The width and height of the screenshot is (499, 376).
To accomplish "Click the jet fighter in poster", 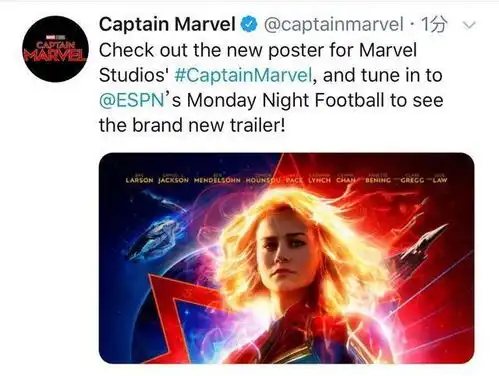I will pyautogui.click(x=422, y=245).
